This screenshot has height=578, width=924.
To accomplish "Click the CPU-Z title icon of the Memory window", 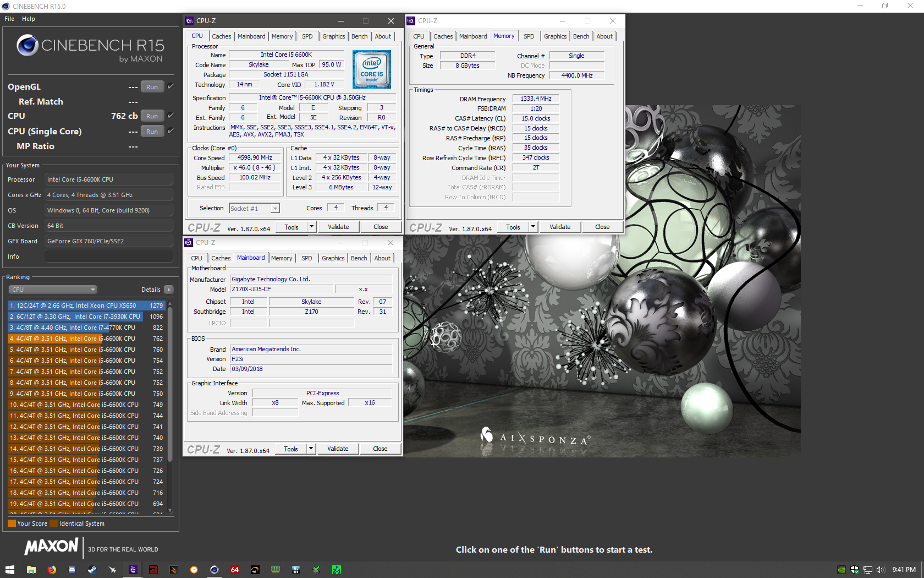I will [x=411, y=21].
